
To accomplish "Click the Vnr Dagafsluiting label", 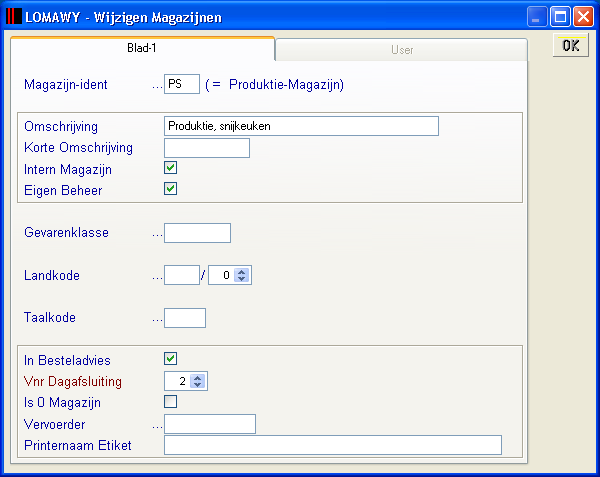I will (73, 381).
